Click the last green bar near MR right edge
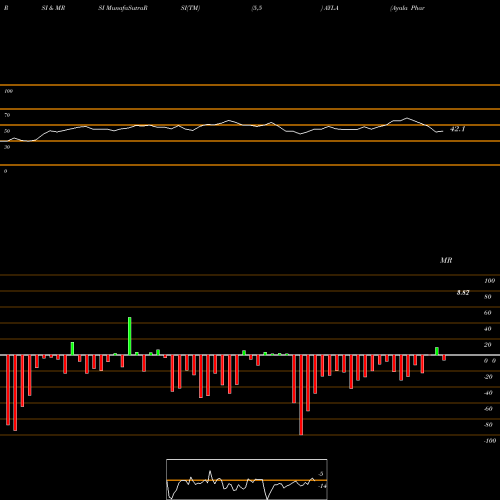 [437, 351]
